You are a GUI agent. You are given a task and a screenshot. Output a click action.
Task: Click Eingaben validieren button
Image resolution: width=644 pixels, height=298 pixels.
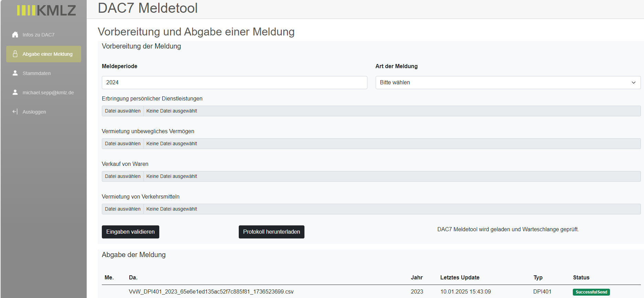pyautogui.click(x=130, y=232)
